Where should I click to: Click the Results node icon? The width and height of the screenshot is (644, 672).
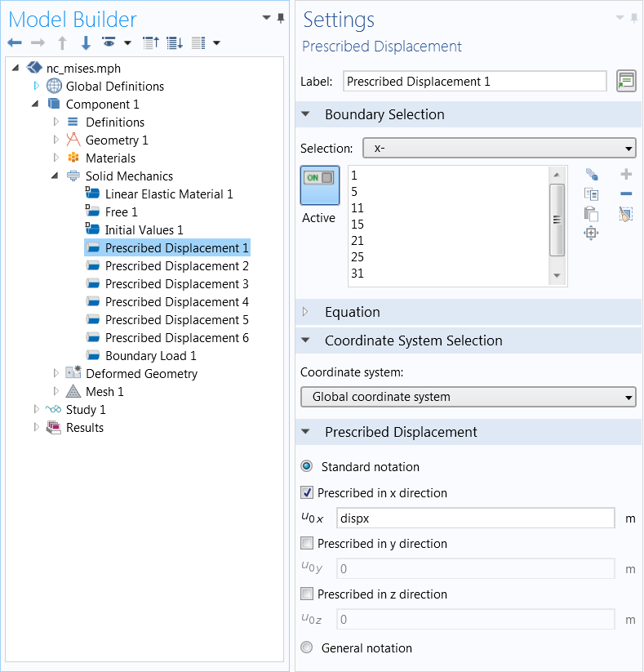click(54, 427)
